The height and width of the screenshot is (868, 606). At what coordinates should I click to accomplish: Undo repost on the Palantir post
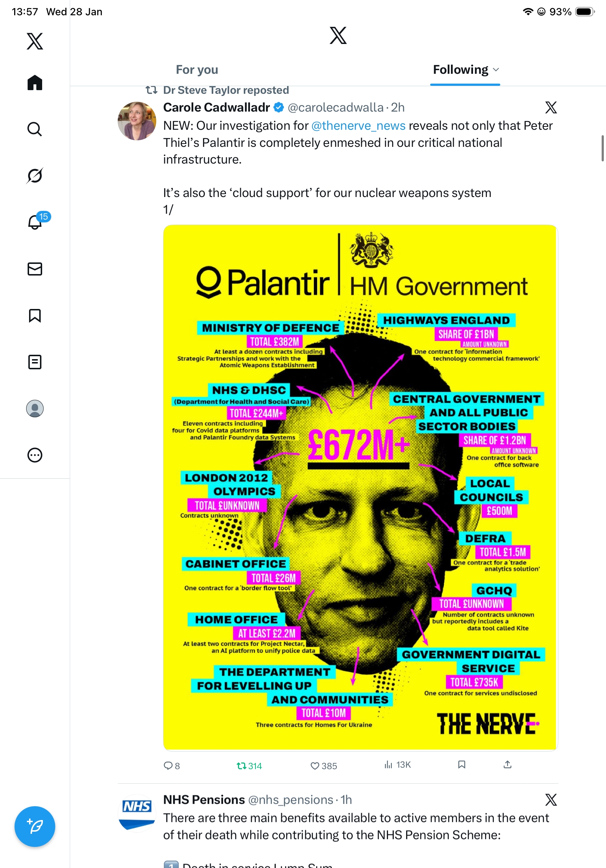[249, 765]
